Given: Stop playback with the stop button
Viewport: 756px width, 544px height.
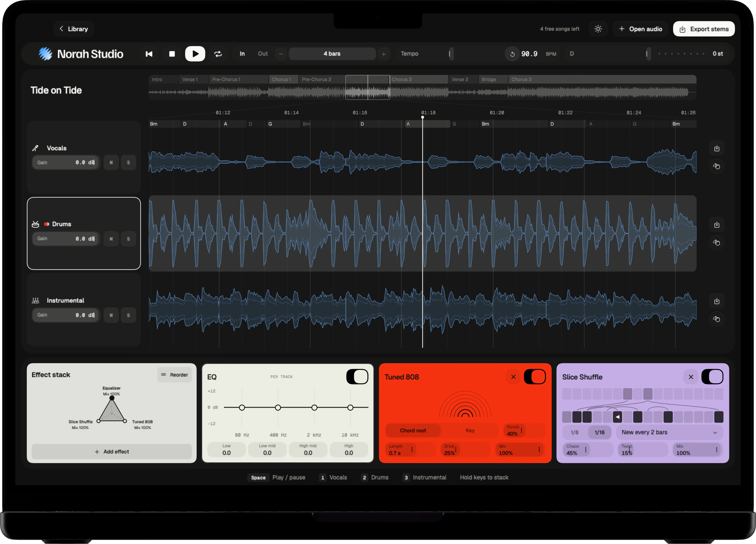Looking at the screenshot, I should click(x=172, y=54).
